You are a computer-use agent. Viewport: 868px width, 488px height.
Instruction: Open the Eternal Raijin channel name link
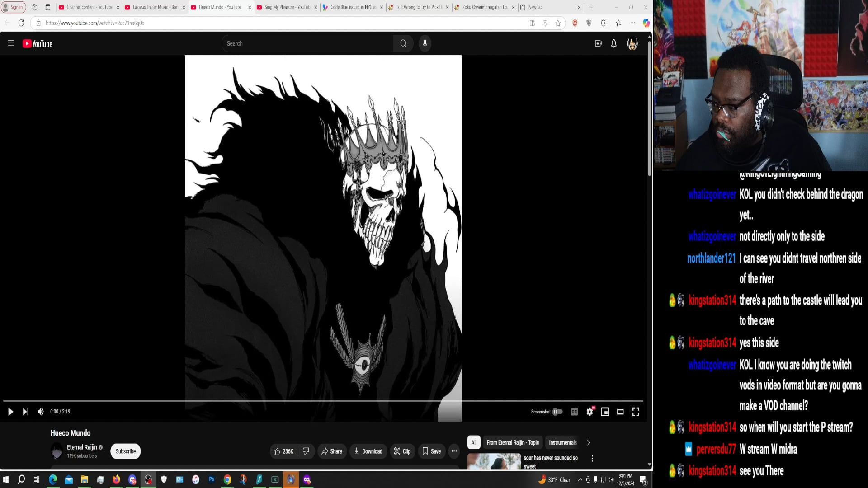click(x=82, y=447)
